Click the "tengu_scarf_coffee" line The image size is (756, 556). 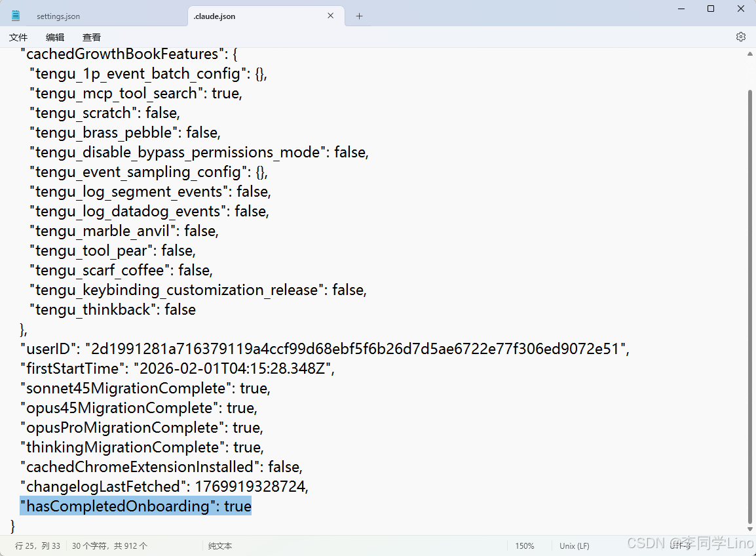click(121, 271)
